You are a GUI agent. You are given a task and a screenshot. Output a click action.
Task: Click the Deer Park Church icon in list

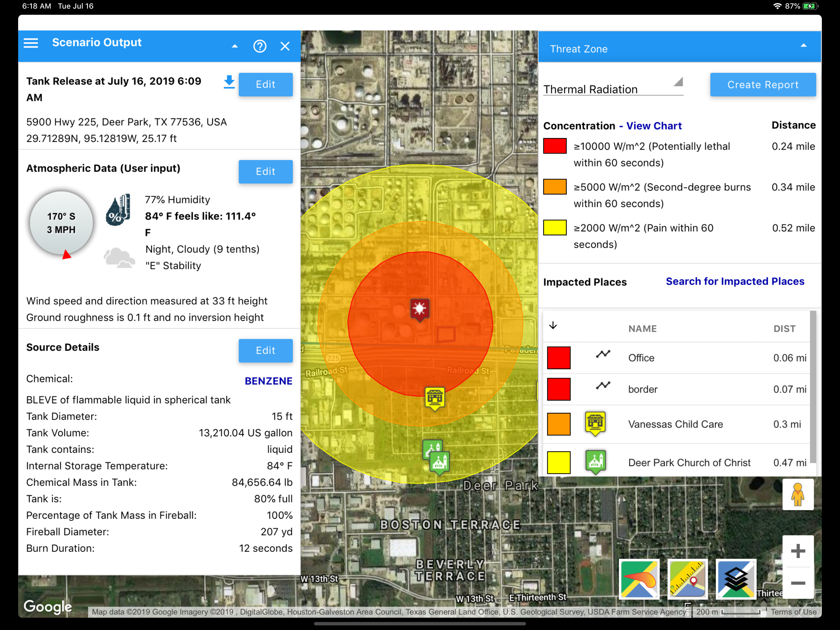(596, 462)
